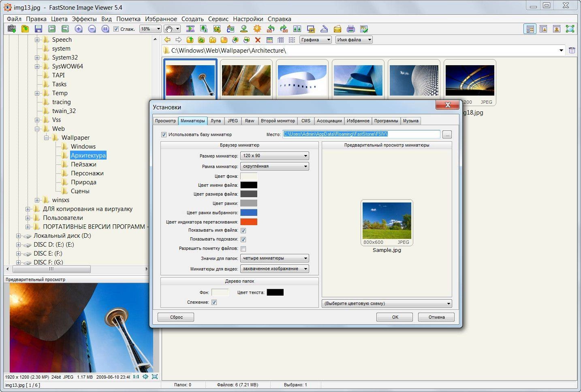Open the Файл menu

coord(14,19)
